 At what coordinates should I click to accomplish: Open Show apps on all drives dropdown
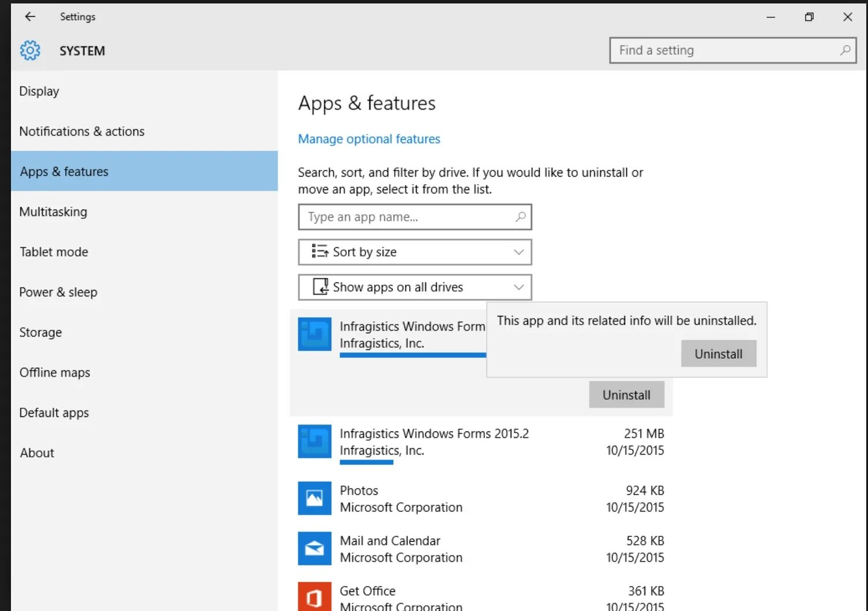415,288
